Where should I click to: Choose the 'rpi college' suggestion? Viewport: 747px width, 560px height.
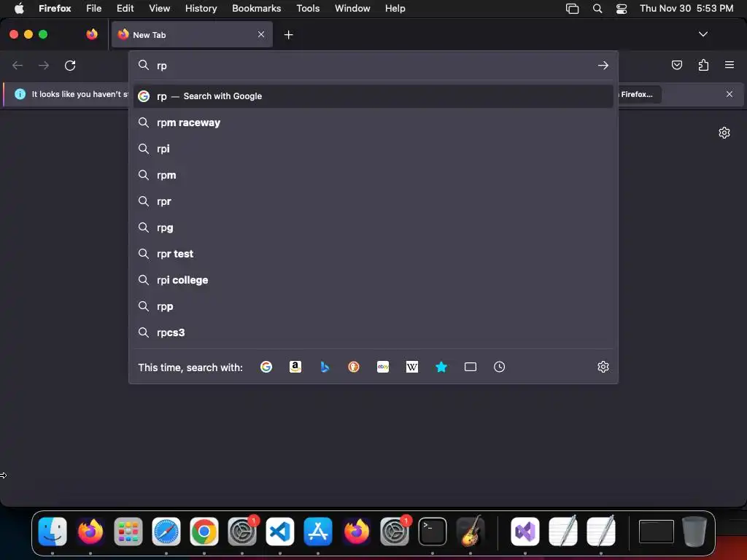point(373,280)
